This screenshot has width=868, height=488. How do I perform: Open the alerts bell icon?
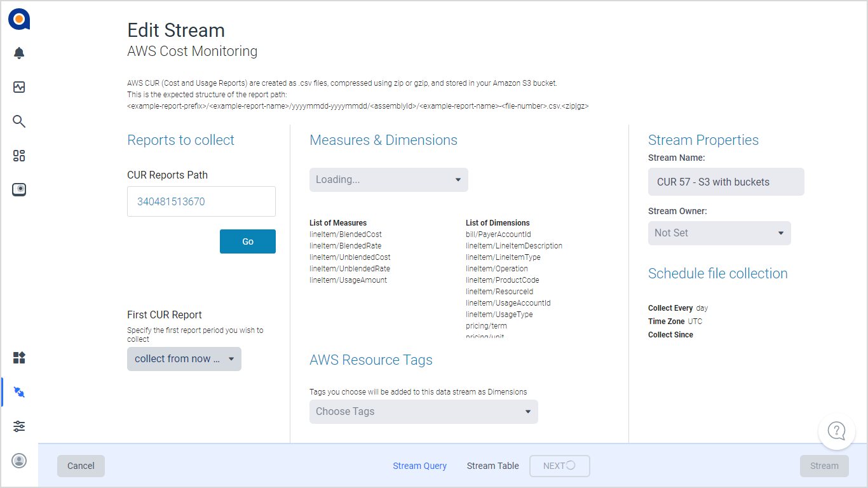pyautogui.click(x=19, y=53)
